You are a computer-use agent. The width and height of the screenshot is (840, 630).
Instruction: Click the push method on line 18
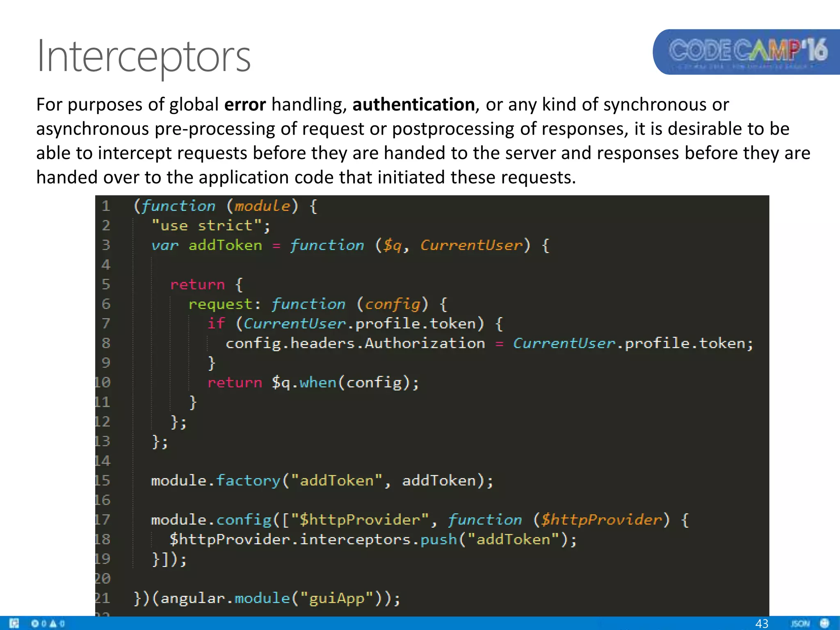(439, 540)
